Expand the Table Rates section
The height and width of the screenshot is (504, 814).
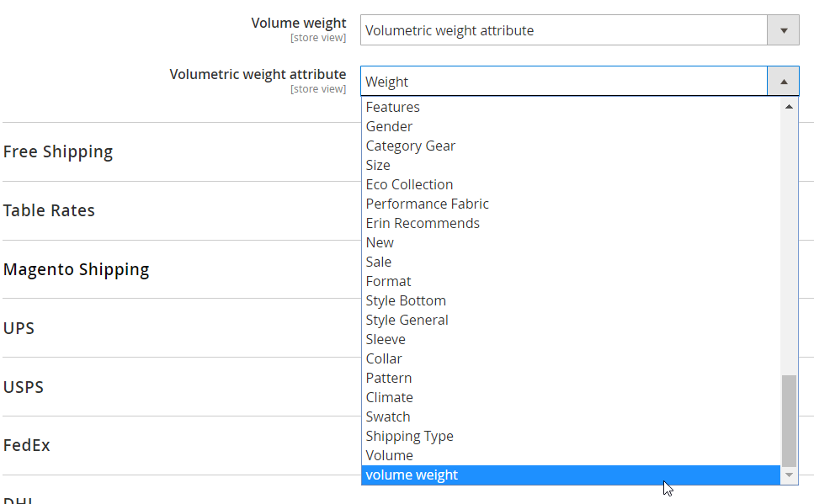[49, 210]
